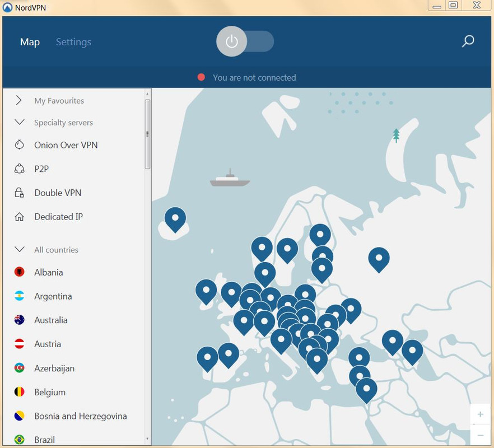Zoom out the map with minus button
The image size is (494, 448).
(x=480, y=435)
